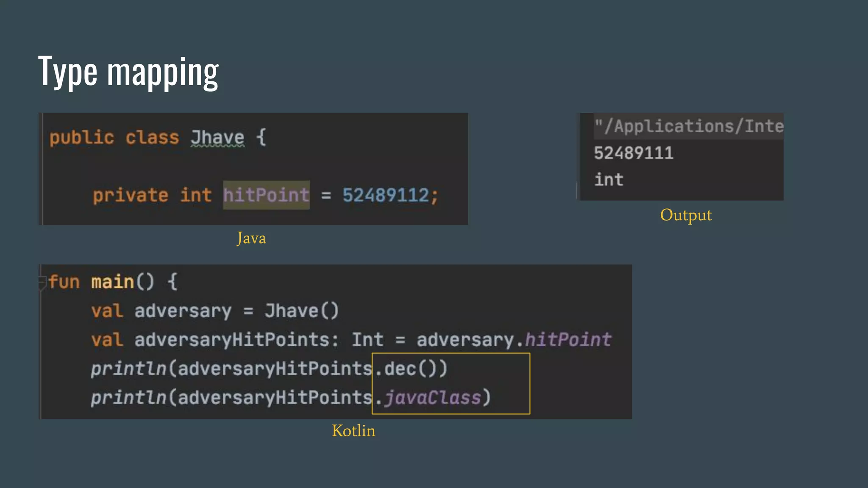Click 'private int' keywords in Java snippet
The image size is (868, 488).
point(152,195)
